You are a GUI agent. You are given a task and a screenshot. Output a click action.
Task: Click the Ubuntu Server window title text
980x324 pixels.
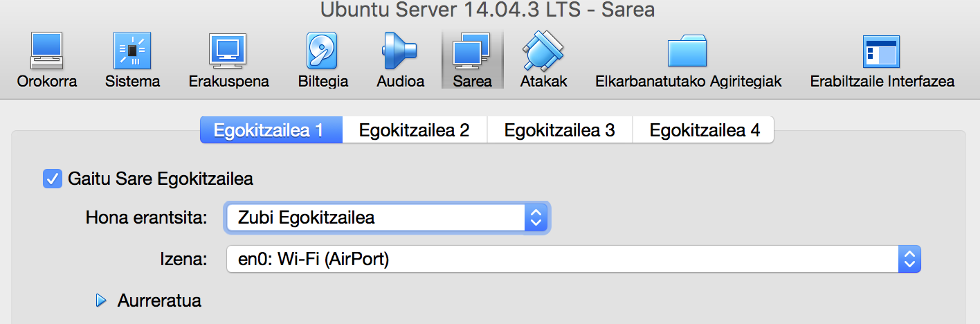click(x=488, y=10)
